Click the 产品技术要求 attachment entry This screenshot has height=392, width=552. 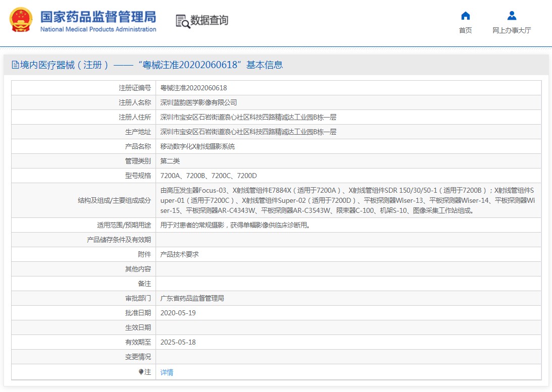179,254
